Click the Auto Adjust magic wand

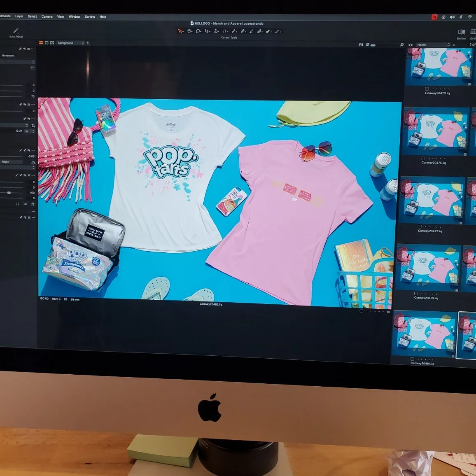click(x=16, y=30)
